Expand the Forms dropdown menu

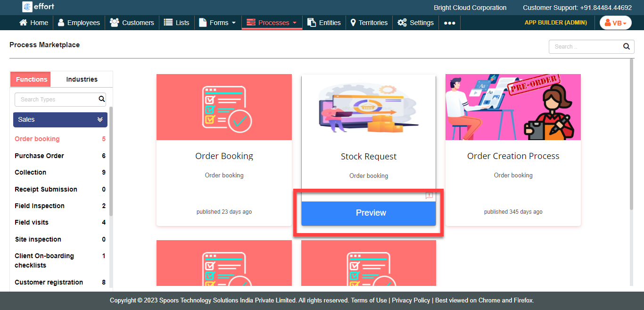[217, 23]
